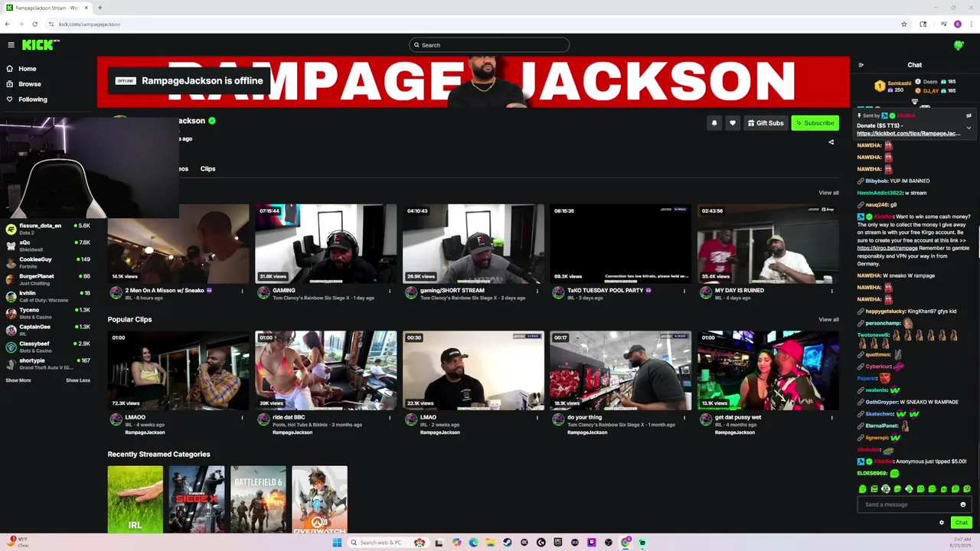Open the GAMING video thumbnail
The width and height of the screenshot is (980, 551).
[x=326, y=244]
